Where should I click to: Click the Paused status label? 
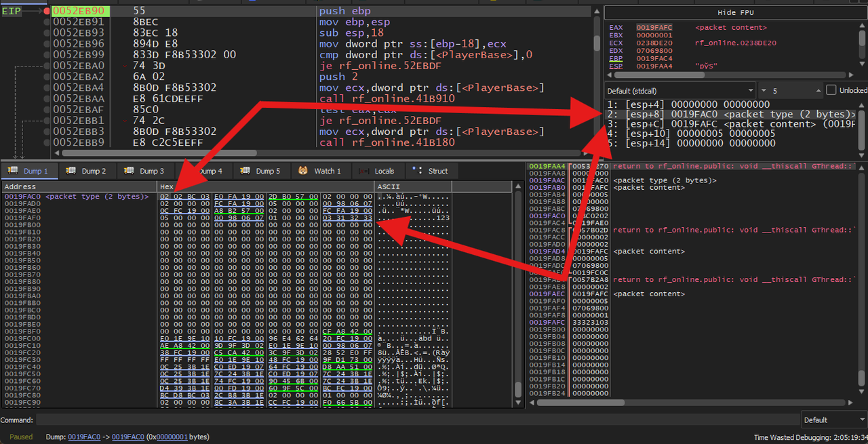click(21, 437)
